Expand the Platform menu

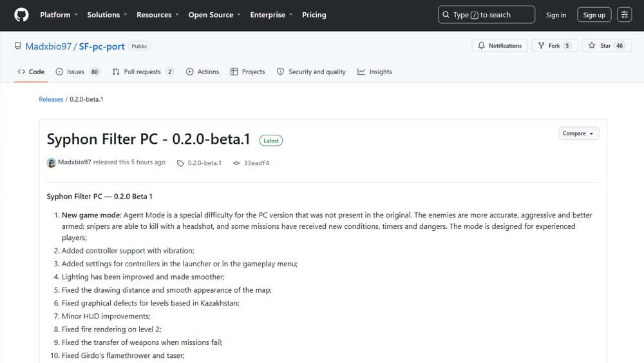59,15
